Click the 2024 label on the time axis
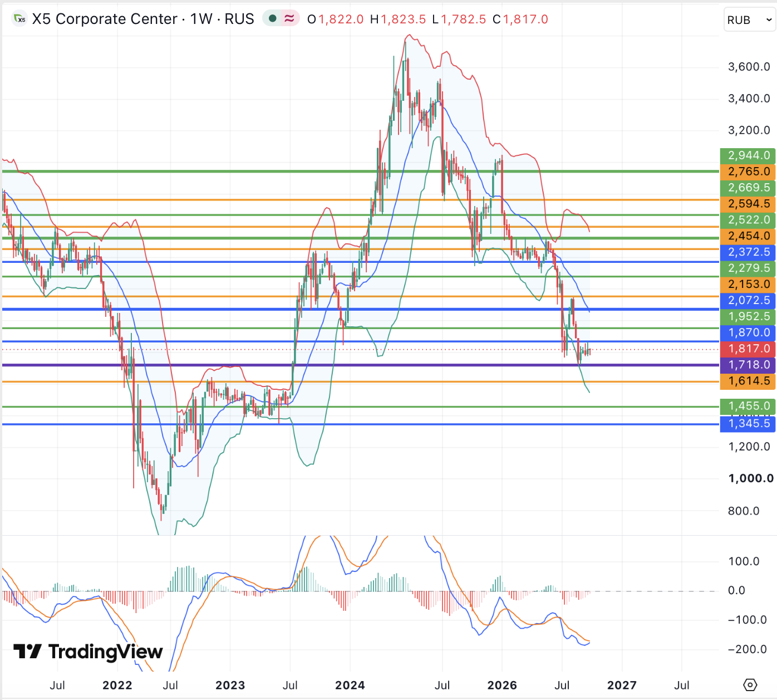The width and height of the screenshot is (777, 700). coord(350,686)
